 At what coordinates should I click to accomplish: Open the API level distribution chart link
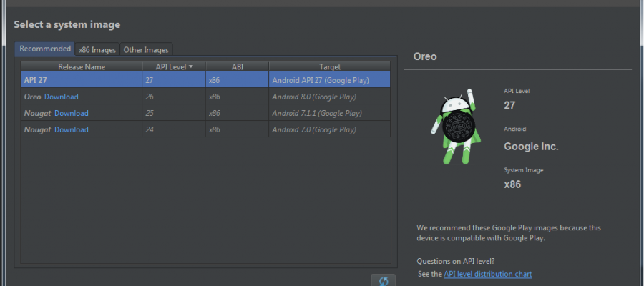click(487, 274)
